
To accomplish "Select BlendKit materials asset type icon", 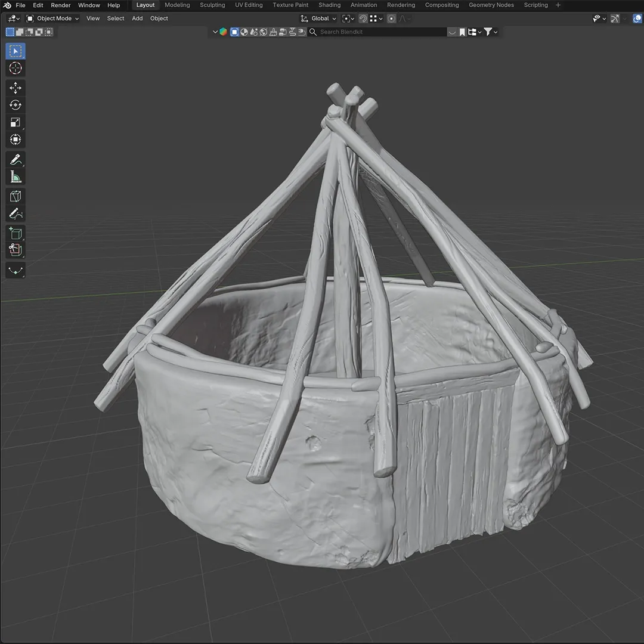I will tap(244, 32).
